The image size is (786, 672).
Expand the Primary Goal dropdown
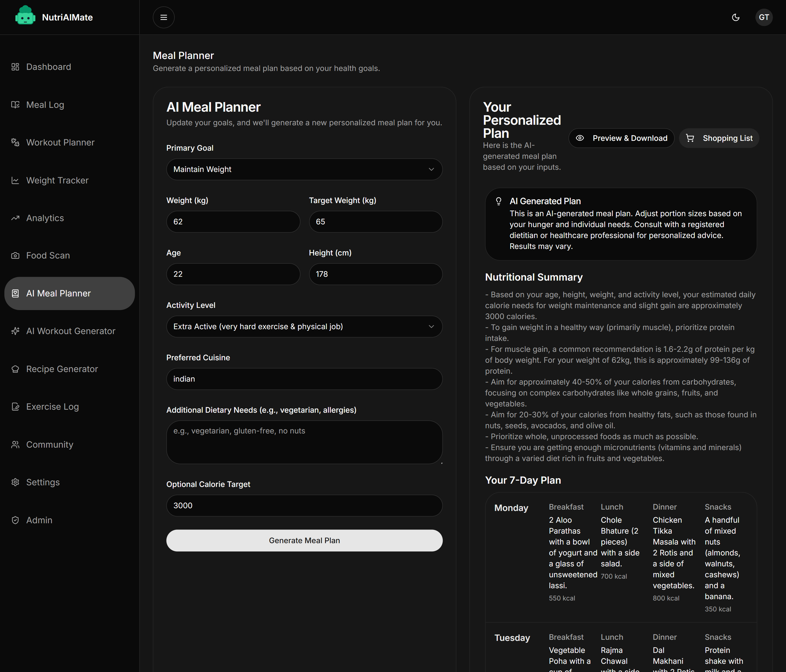[x=304, y=169]
